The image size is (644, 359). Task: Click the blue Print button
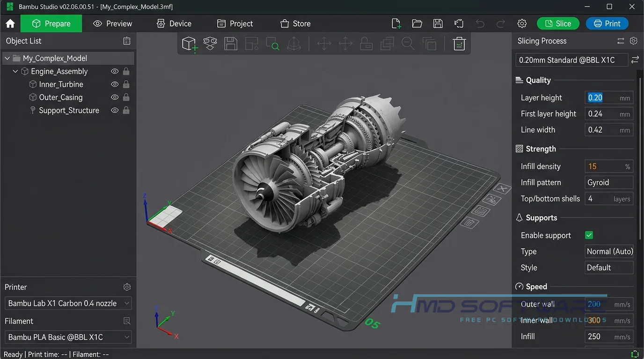607,23
